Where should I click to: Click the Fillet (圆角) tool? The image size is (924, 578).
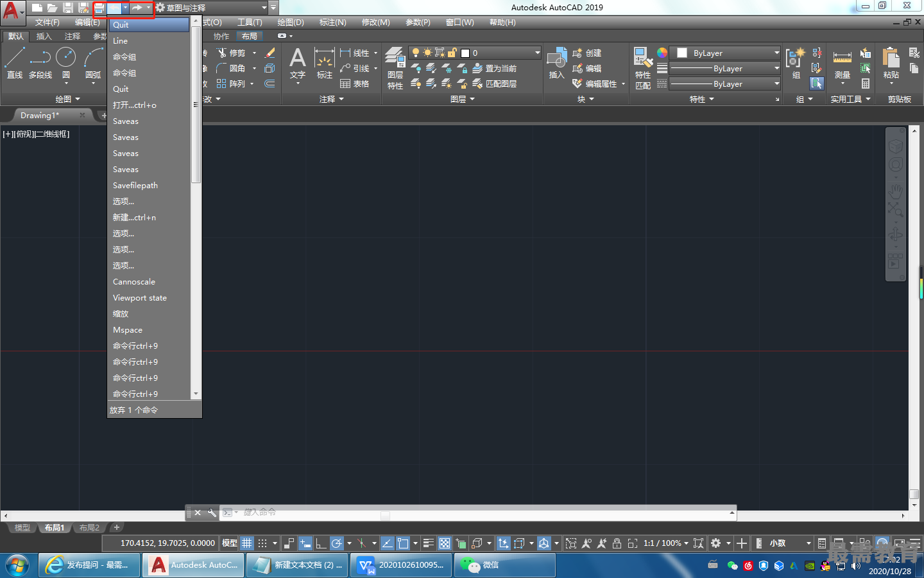click(232, 68)
